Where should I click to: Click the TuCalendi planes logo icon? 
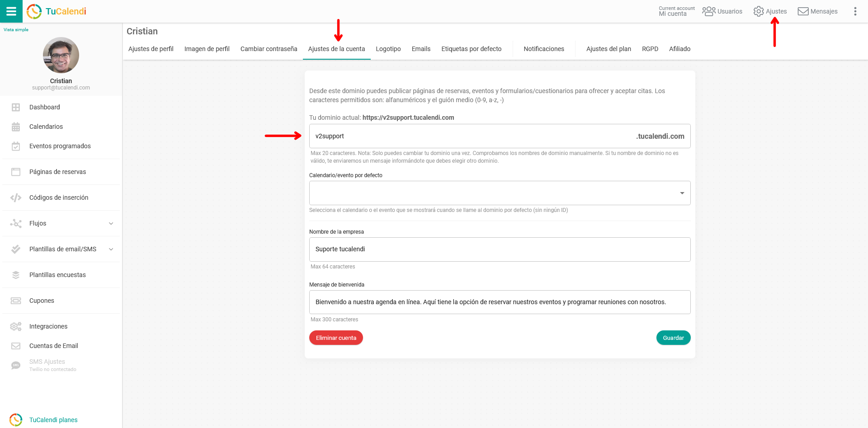pyautogui.click(x=16, y=420)
